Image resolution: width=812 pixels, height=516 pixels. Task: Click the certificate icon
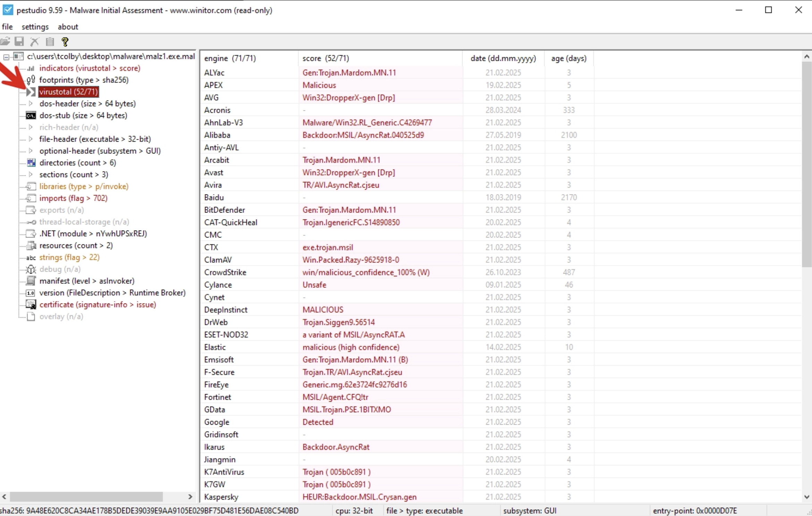(31, 305)
